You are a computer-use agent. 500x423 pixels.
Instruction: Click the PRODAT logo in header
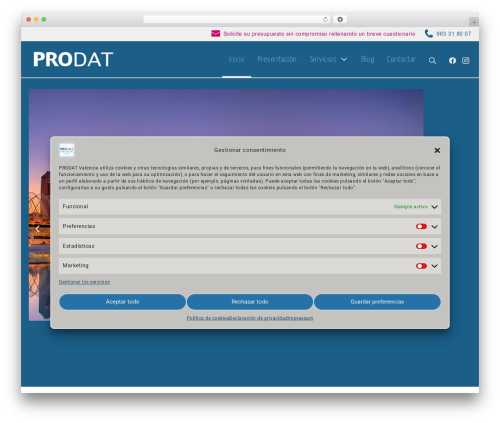point(73,60)
